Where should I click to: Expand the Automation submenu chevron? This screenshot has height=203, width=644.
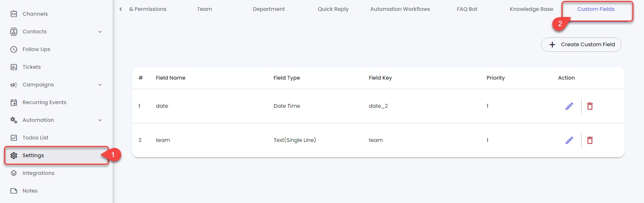(100, 120)
